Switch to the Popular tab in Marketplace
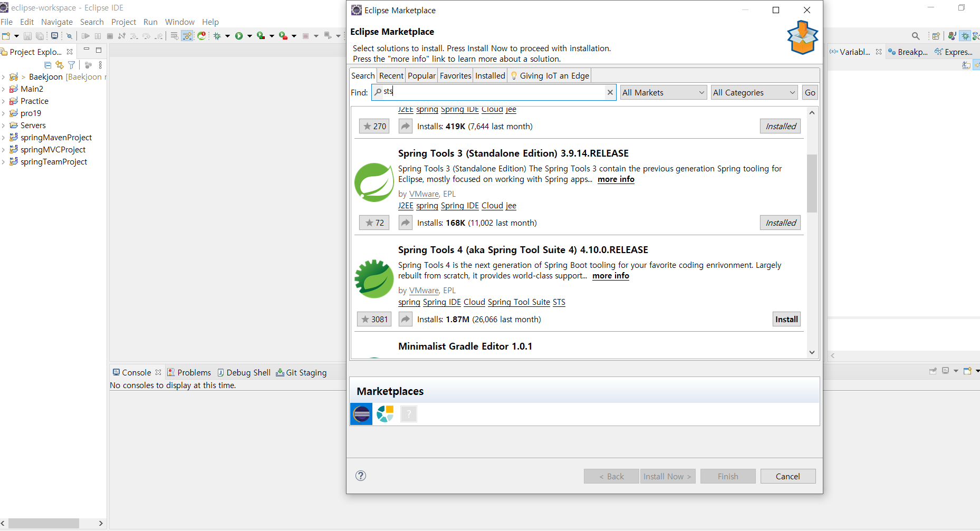 click(421, 75)
